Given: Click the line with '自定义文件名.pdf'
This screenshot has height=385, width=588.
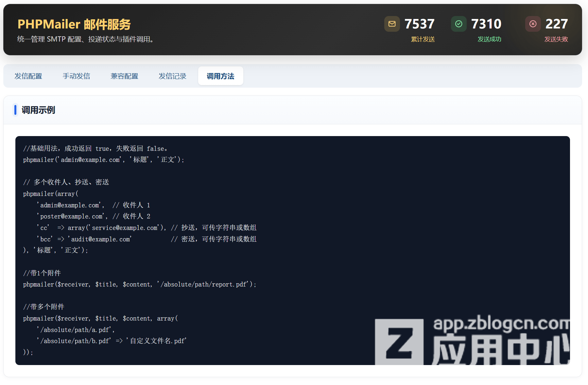Looking at the screenshot, I should (x=112, y=341).
